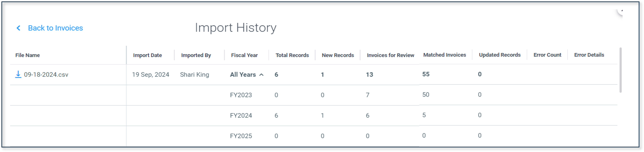Screen dimensions: 644x152
Task: Click the vertical scrollbar of the table
Action: [621, 70]
